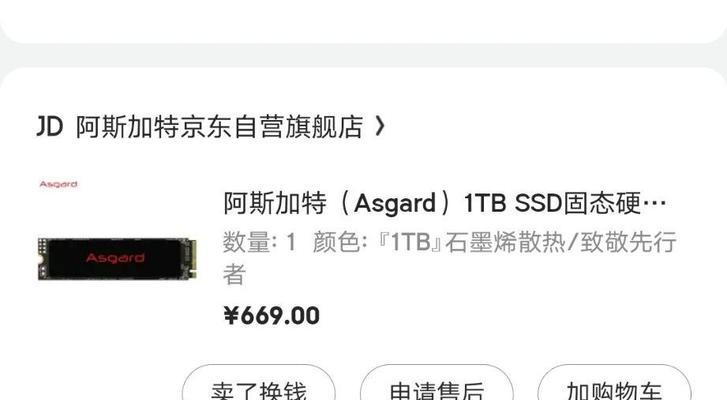Click the empty card above the order

[x=364, y=21]
